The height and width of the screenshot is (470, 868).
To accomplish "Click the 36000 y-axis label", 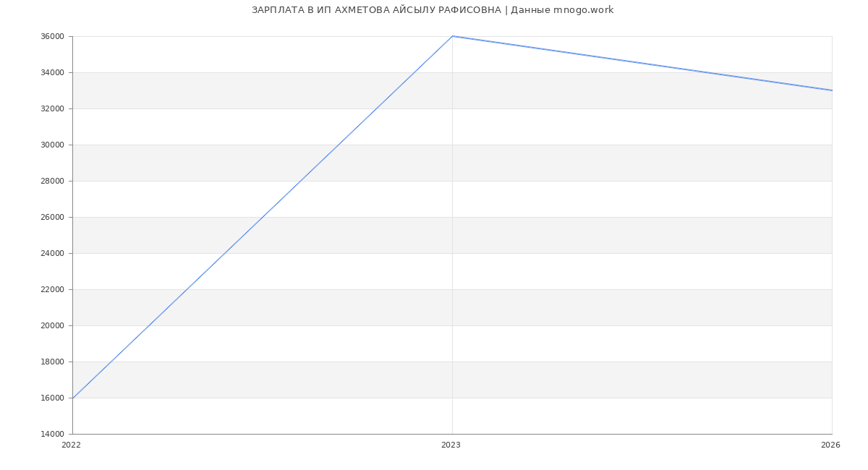I will pyautogui.click(x=52, y=37).
